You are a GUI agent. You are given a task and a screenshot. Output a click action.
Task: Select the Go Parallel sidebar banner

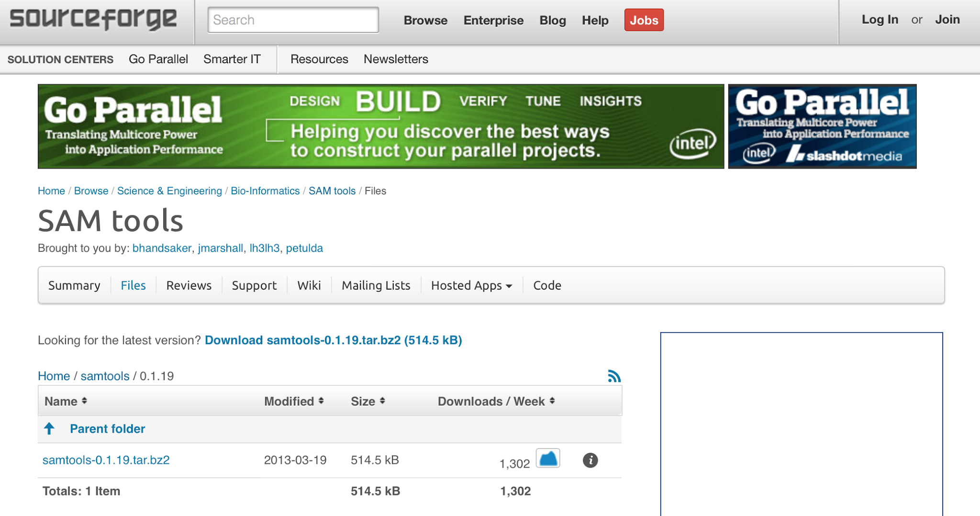tap(822, 126)
